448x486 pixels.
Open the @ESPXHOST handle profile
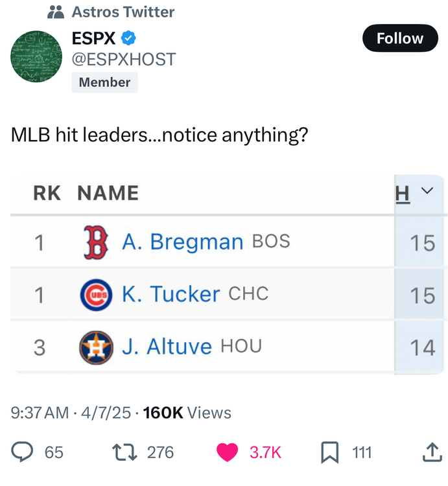(124, 59)
